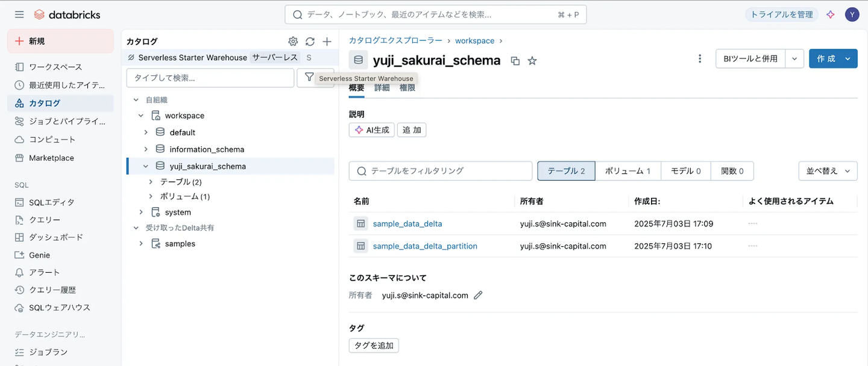
Task: Open the sample_data_delta table link
Action: point(407,223)
